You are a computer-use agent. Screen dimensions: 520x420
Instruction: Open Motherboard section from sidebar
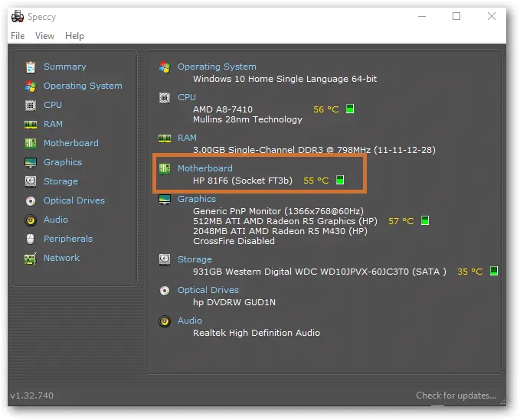point(71,143)
